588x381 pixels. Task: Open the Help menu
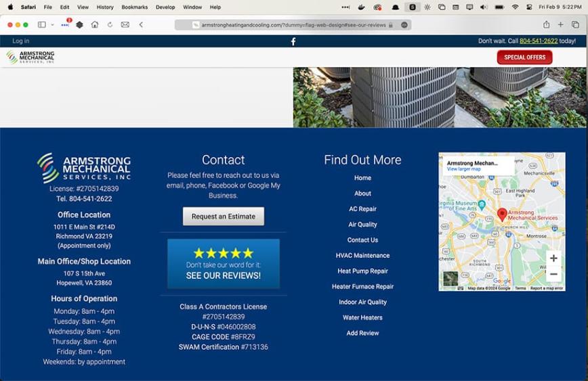[x=215, y=7]
